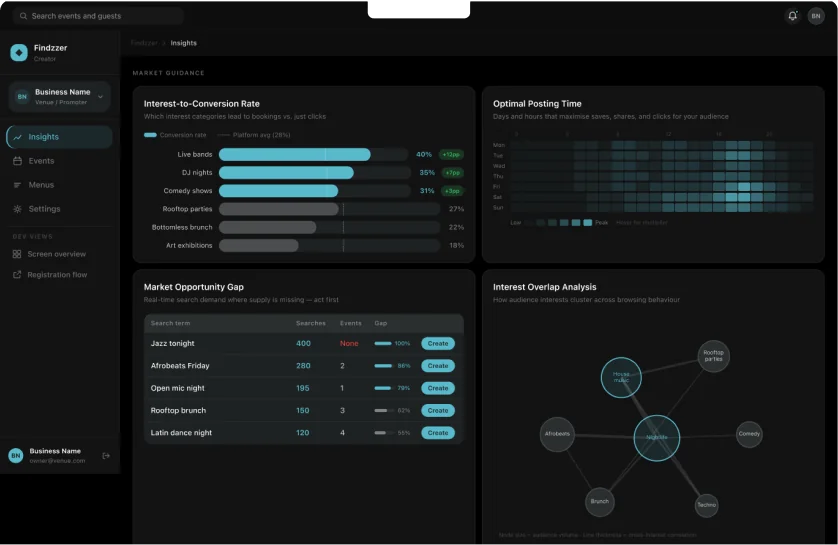Click the Afrobeats Friday search term
This screenshot has height=545, width=838.
coord(180,366)
